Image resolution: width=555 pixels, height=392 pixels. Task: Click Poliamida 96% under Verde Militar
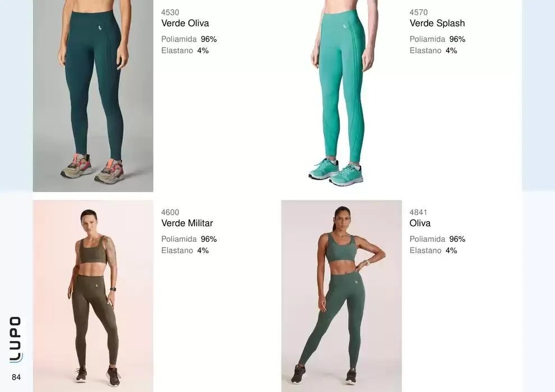[x=189, y=239]
